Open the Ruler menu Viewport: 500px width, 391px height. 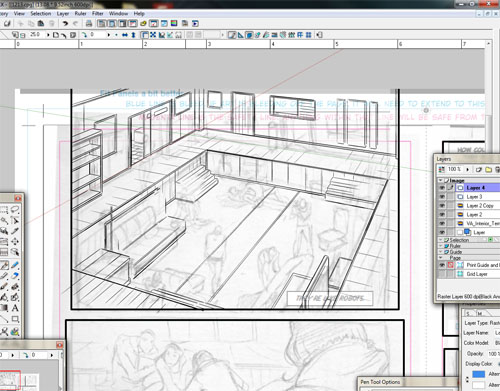pyautogui.click(x=80, y=14)
